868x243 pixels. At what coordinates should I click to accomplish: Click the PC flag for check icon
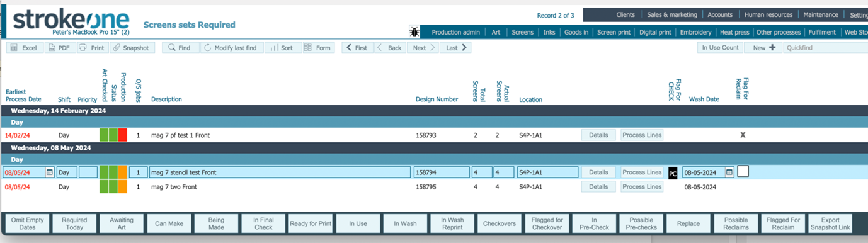tap(672, 172)
